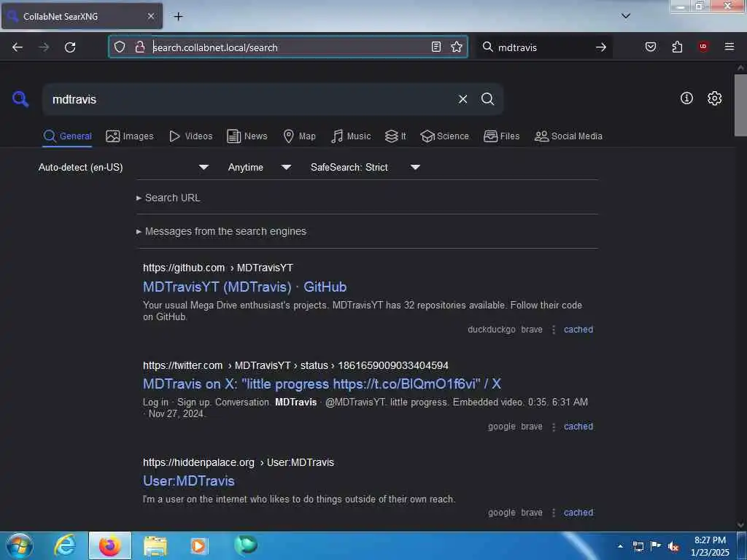
Task: Switch to the It category
Action: (395, 136)
